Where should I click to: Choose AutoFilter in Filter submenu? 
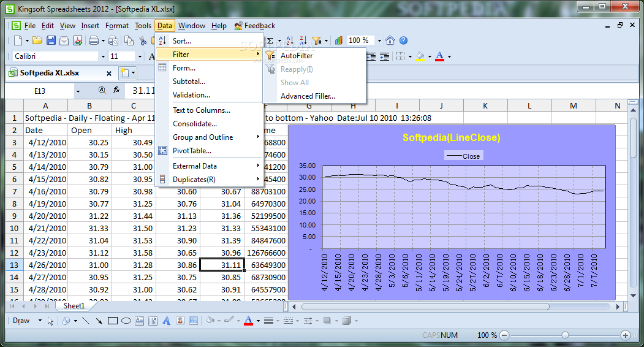click(314, 56)
